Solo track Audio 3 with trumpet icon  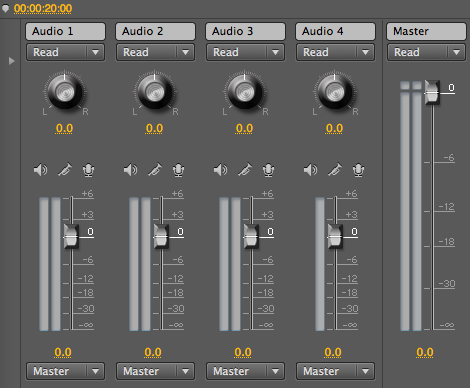(245, 170)
